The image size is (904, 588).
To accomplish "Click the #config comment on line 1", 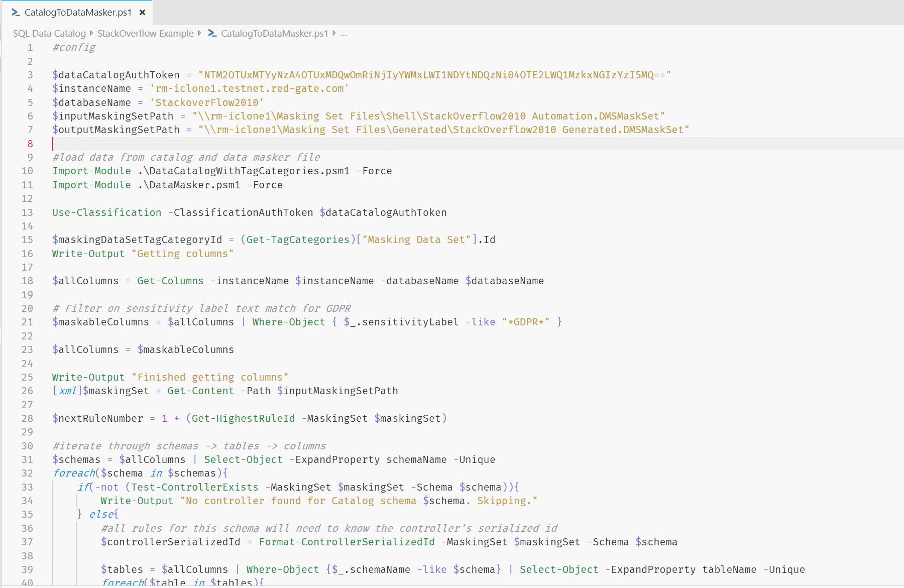I will pos(74,47).
